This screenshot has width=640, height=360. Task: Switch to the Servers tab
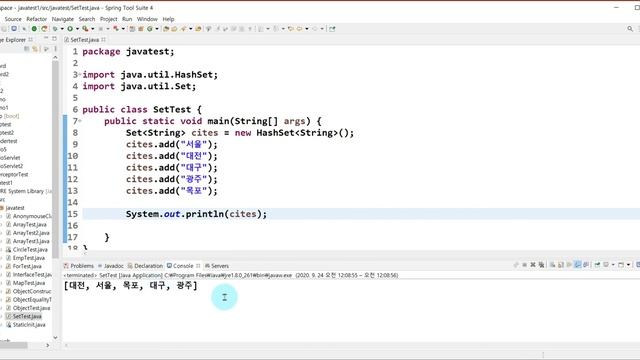(x=217, y=266)
